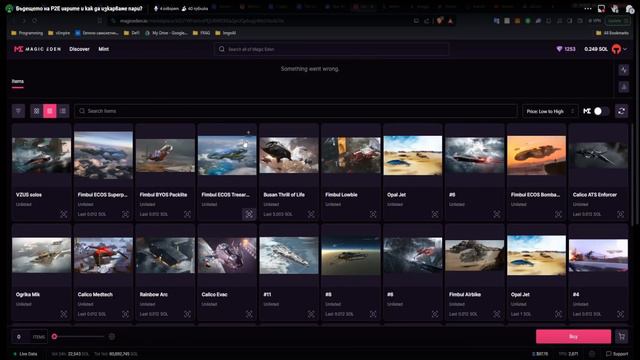Click select icon on Calico Medtech card
The image size is (640, 360).
pos(125,314)
